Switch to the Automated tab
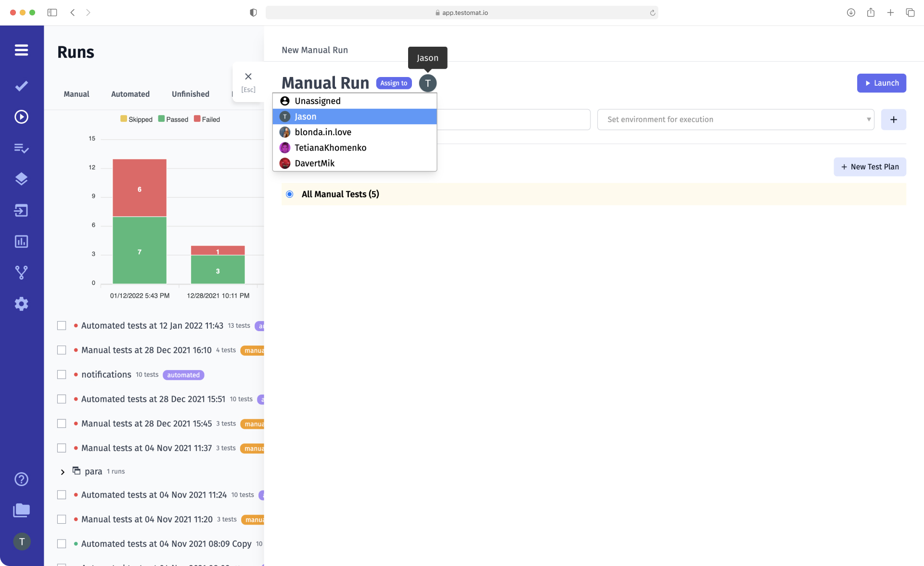Viewport: 924px width, 566px height. [130, 94]
